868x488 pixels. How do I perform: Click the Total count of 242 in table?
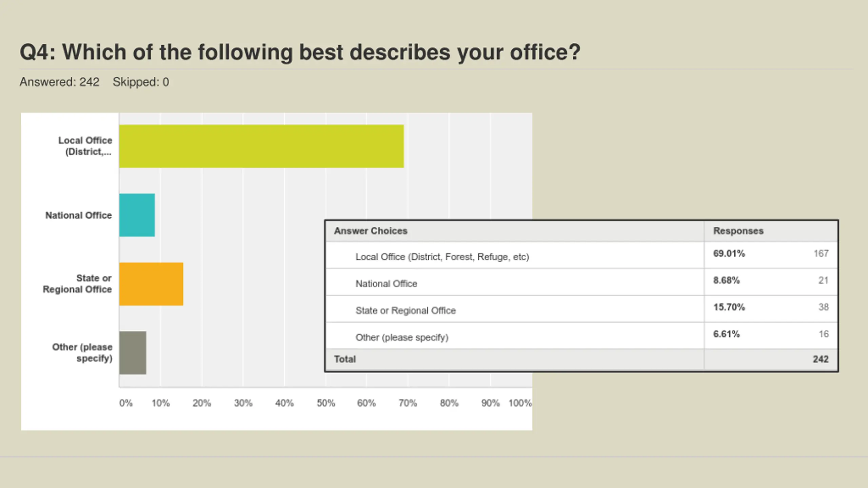[821, 359]
